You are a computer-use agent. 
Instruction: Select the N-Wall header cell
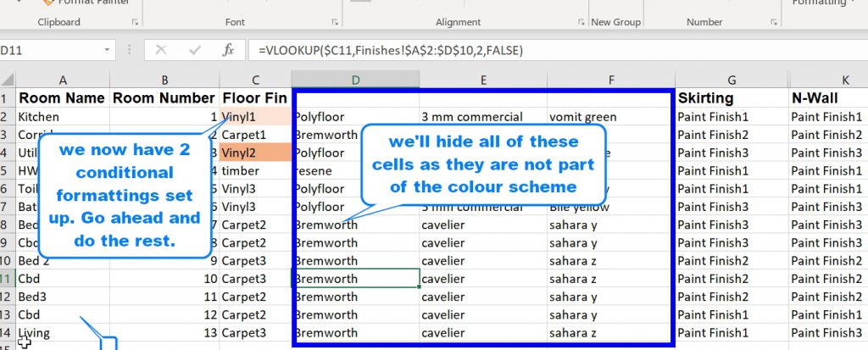(827, 98)
